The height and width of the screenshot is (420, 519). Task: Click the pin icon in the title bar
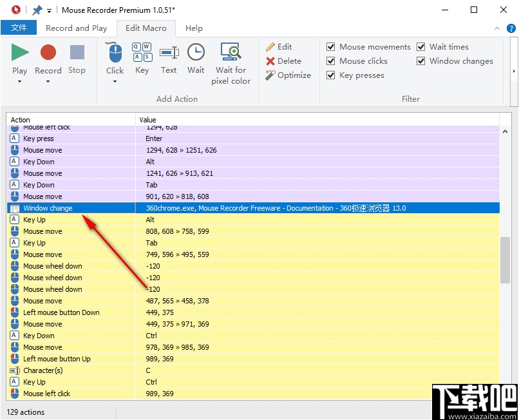(x=37, y=10)
